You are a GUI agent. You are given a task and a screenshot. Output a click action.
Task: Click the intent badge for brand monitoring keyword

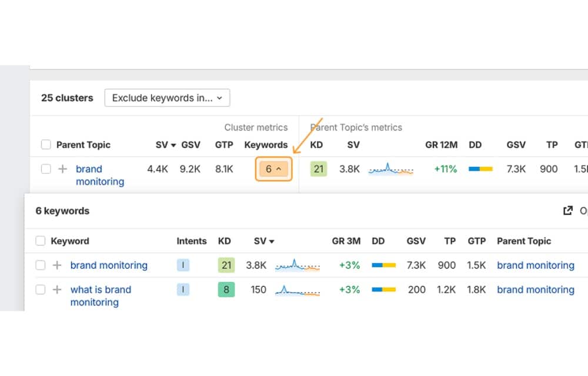[x=183, y=265]
